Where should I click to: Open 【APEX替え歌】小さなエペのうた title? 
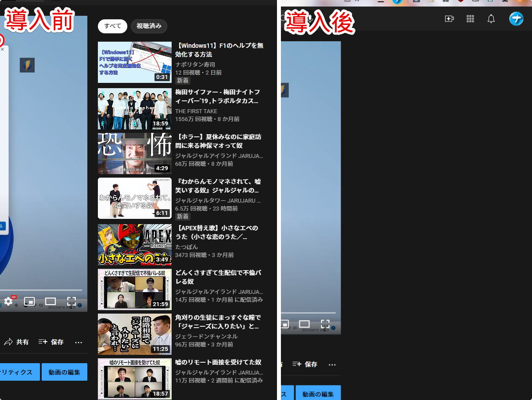pyautogui.click(x=217, y=232)
